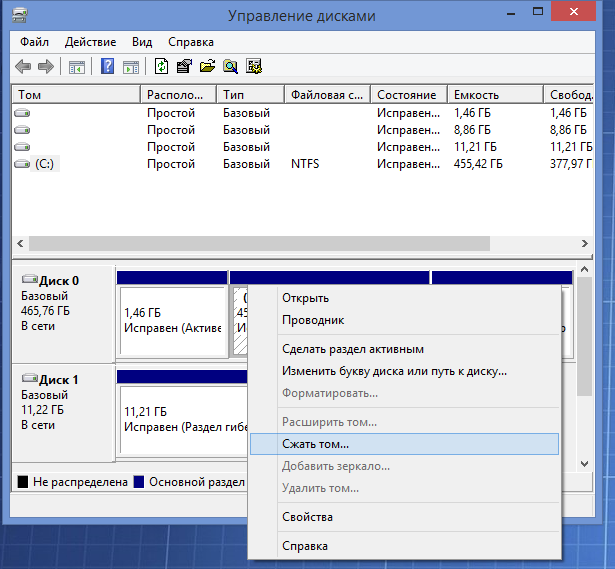Viewport: 615px width, 569px height.
Task: Choose Открыть from the context menu
Action: pyautogui.click(x=404, y=298)
